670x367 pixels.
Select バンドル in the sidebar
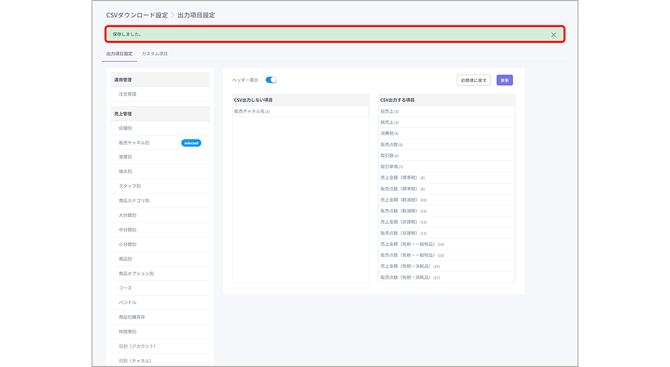click(160, 302)
